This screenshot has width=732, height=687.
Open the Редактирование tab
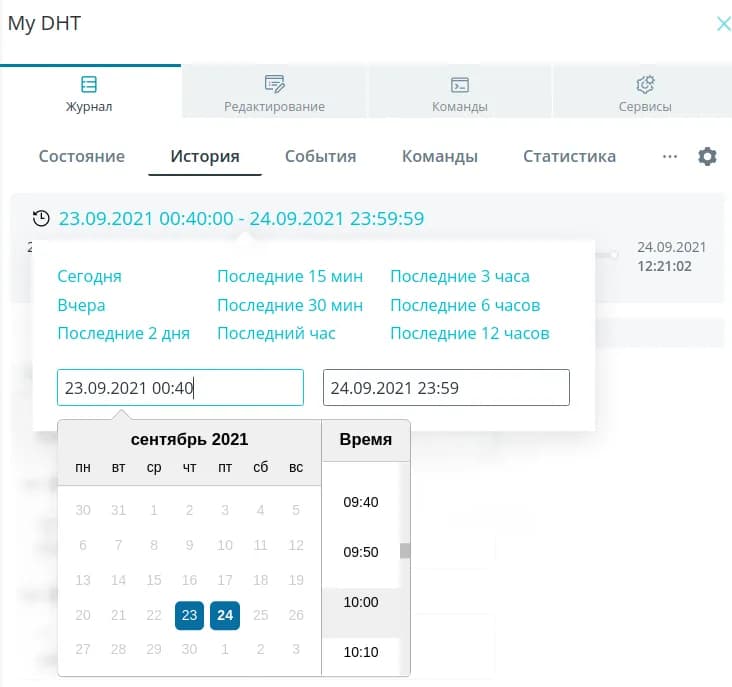[x=274, y=94]
